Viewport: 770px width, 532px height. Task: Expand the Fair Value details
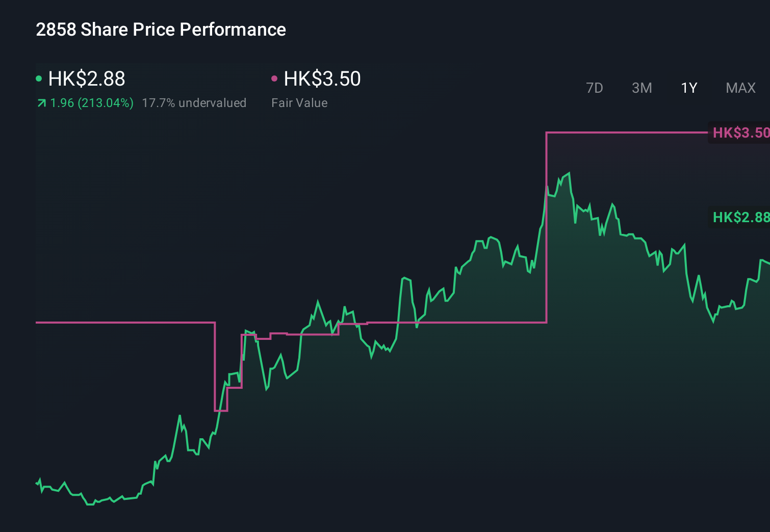299,102
